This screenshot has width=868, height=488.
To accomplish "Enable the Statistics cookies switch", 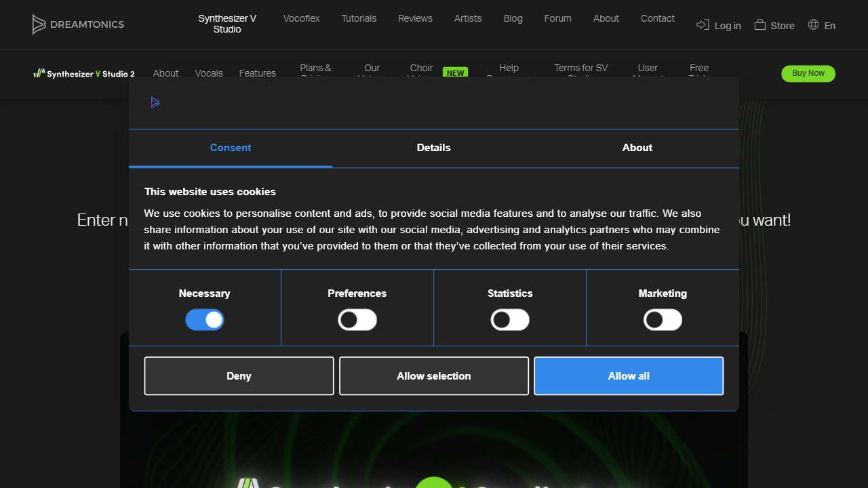I will pyautogui.click(x=510, y=320).
